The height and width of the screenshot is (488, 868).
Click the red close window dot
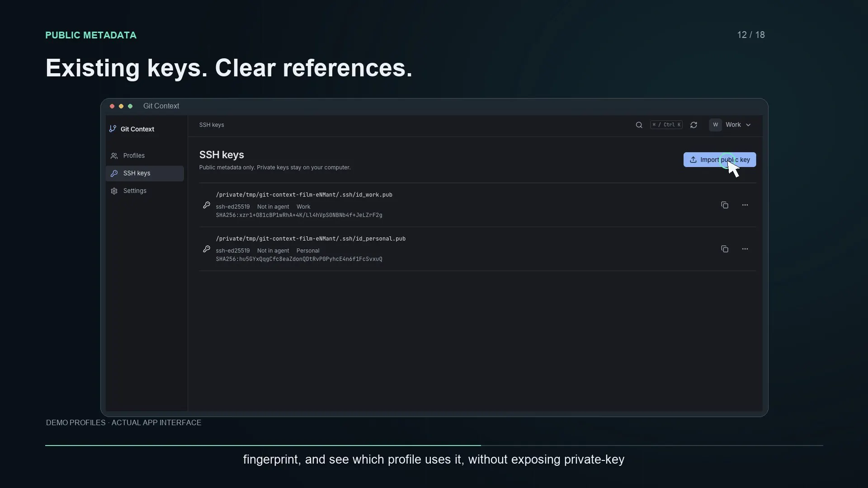(x=112, y=106)
